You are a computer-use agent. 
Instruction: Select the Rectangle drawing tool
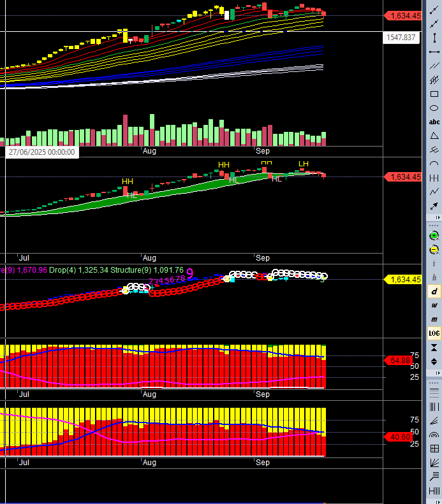coord(434,94)
